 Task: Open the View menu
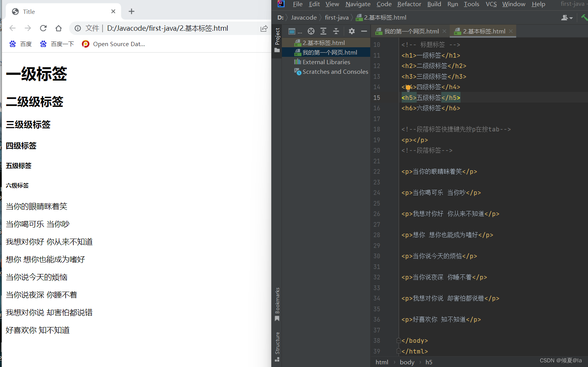[332, 4]
